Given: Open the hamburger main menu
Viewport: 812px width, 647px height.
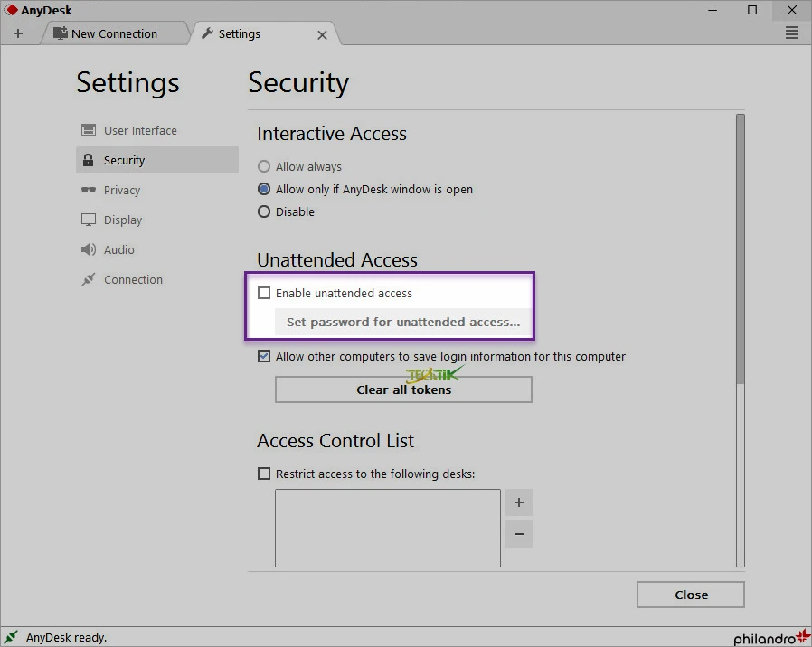Looking at the screenshot, I should click(x=792, y=33).
